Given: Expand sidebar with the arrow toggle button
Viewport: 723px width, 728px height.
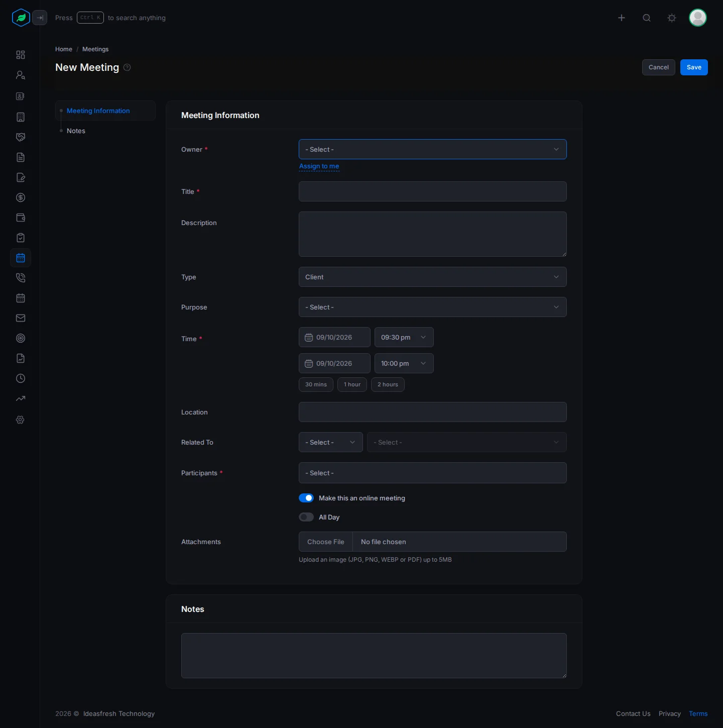Looking at the screenshot, I should (x=40, y=18).
